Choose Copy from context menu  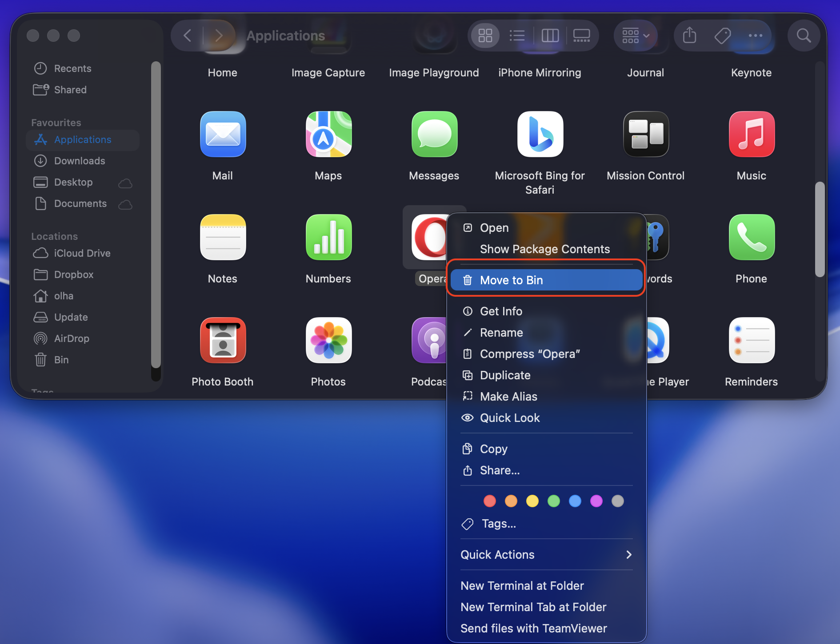click(x=546, y=449)
